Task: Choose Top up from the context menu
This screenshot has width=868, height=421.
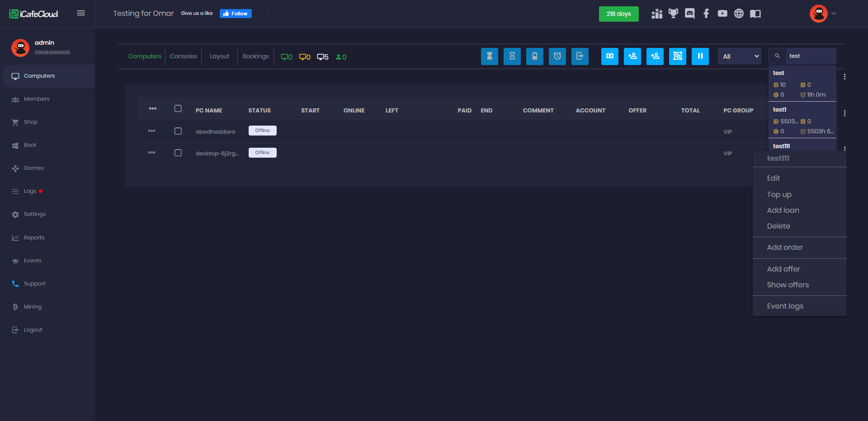Action: (x=779, y=194)
